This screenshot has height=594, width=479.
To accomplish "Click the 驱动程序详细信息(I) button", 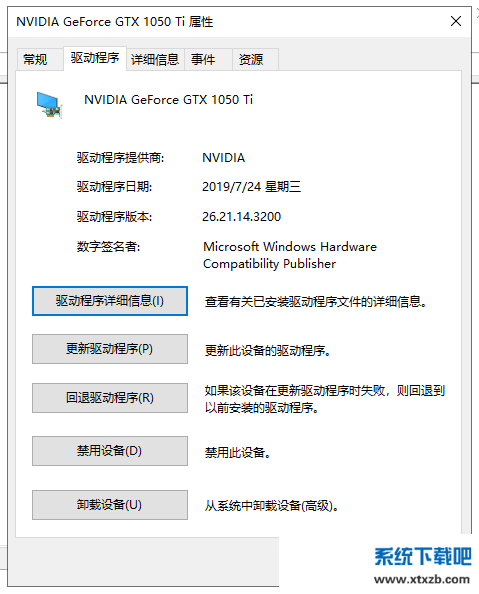I will coord(110,301).
